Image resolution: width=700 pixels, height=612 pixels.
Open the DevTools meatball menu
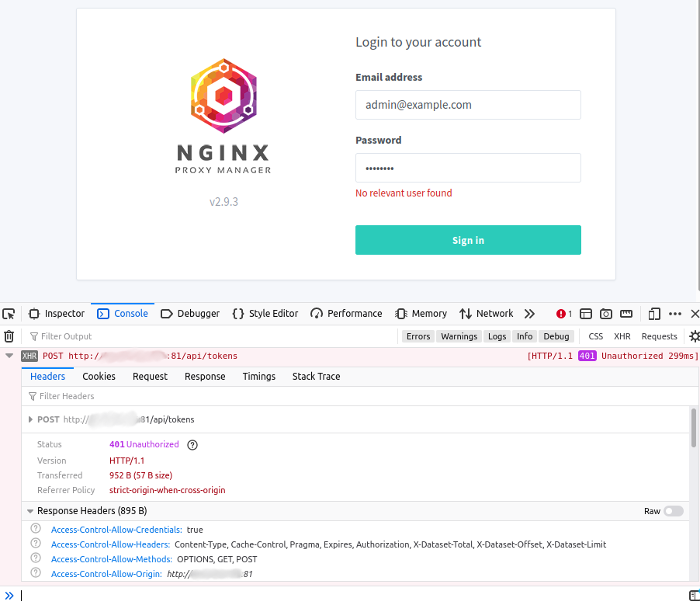(x=674, y=314)
